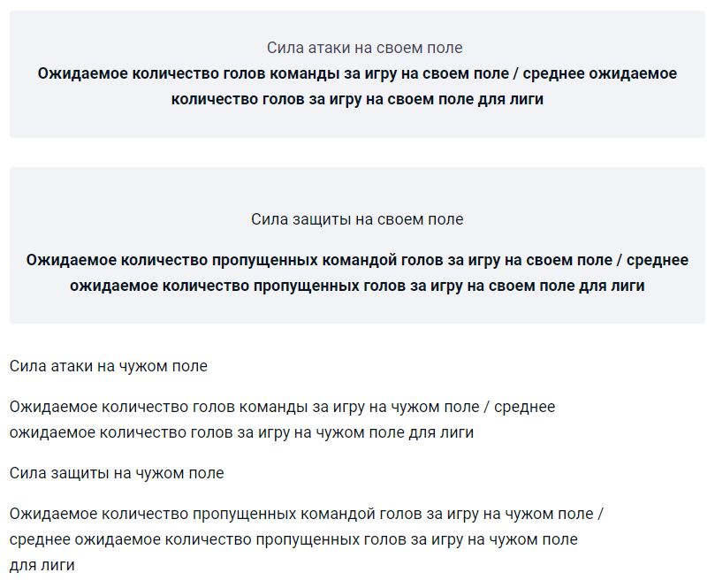
Task: Click the final text 'для лиги'
Action: (x=42, y=566)
